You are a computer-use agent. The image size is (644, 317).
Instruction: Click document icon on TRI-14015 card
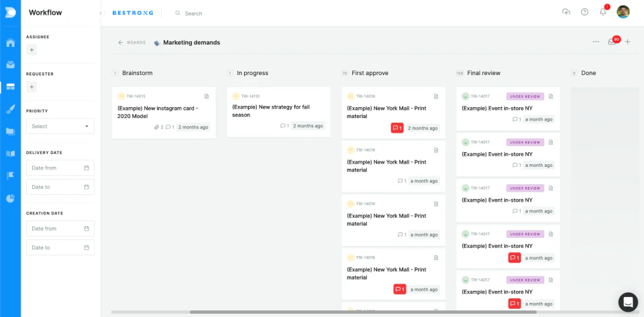(x=207, y=97)
